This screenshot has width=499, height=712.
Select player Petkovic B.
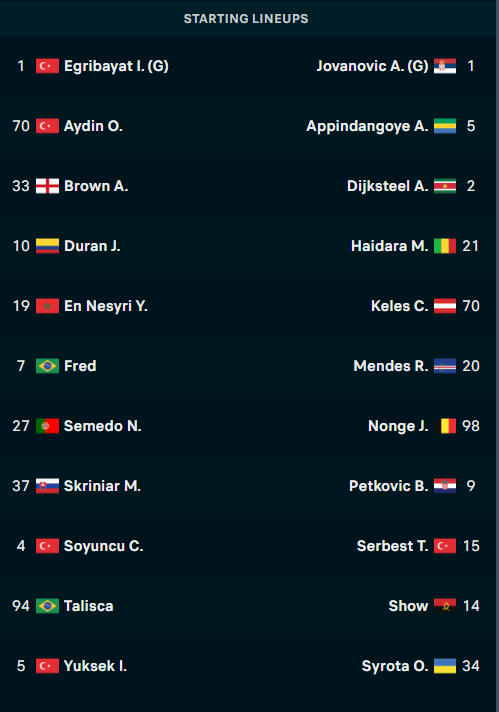pos(389,486)
